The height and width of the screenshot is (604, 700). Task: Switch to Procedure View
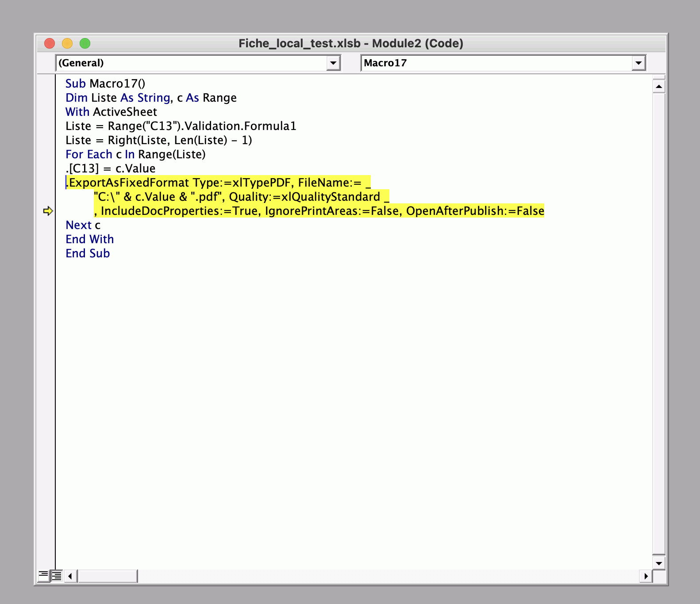[43, 576]
